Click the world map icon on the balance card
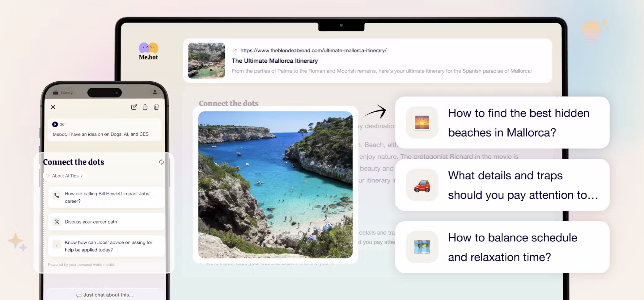 422,247
